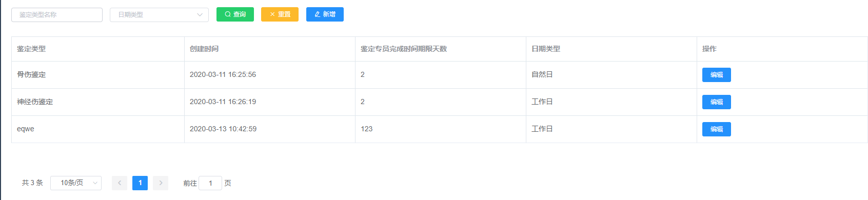Open the 日期类型 dropdown filter

[159, 15]
